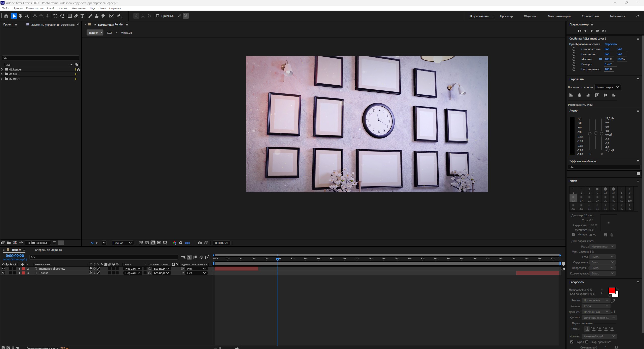Screen dimensions: 644x349
Task: Enable the Привязка snapping checkbox
Action: 158,16
